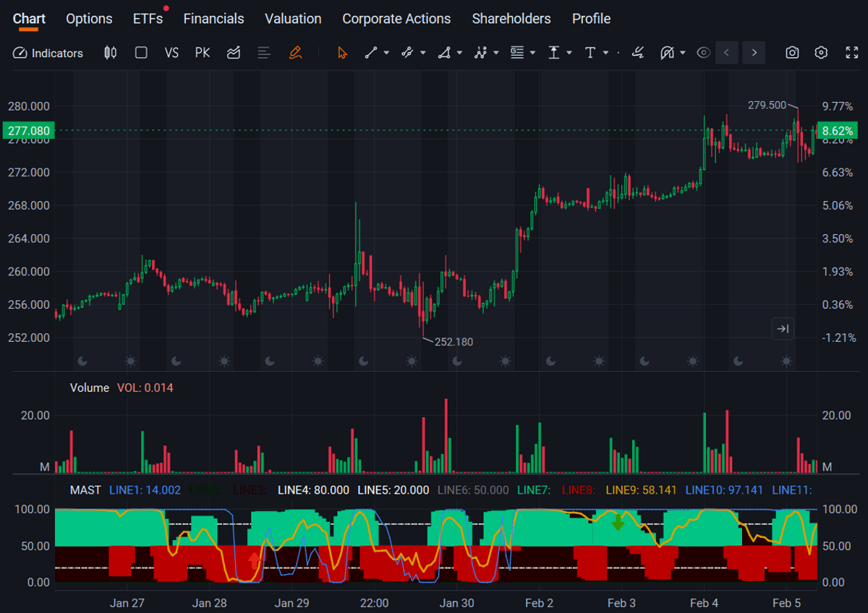
Task: Expand the shape tool options
Action: (x=459, y=53)
